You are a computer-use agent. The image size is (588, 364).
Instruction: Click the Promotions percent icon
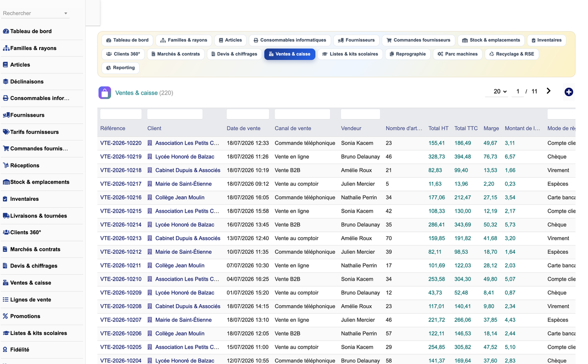coord(5,316)
